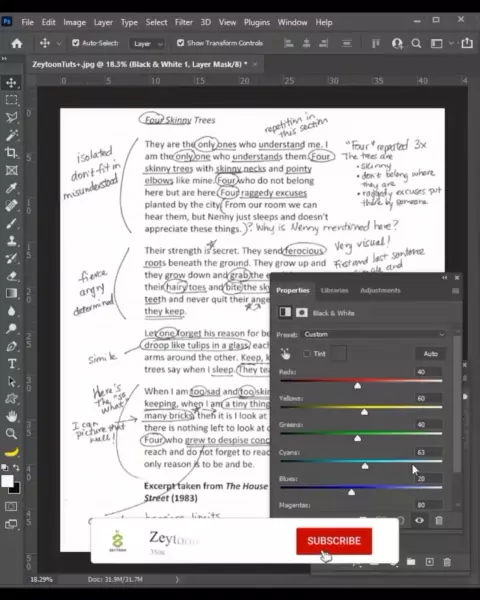This screenshot has height=600, width=480.
Task: Open the Move tool preset picker arrow
Action: 59,44
